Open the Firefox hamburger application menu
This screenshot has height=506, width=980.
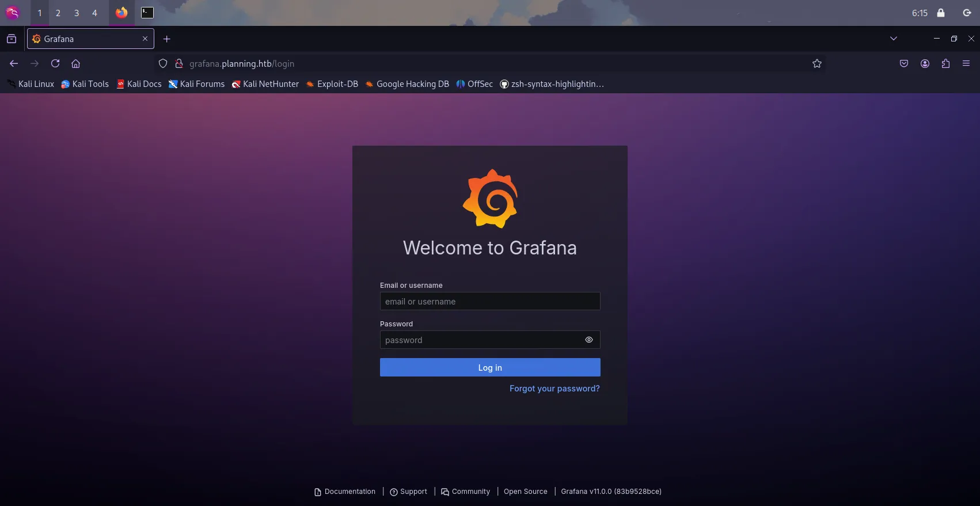pos(966,63)
